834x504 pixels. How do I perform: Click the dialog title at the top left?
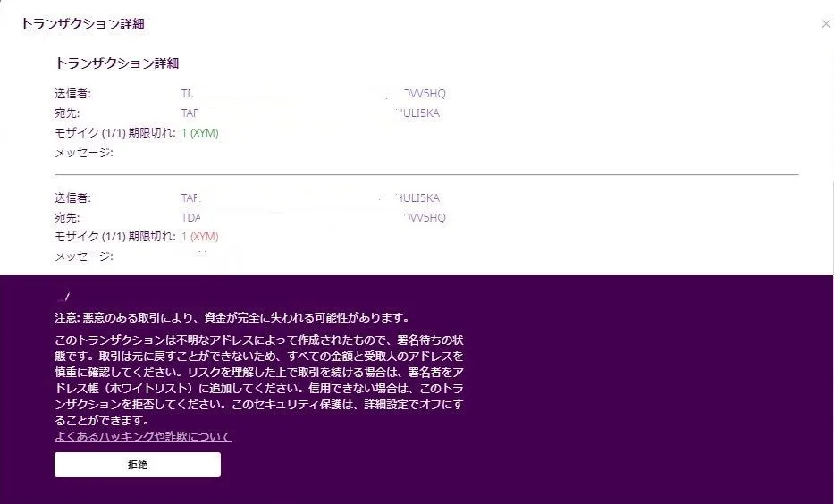pos(82,24)
